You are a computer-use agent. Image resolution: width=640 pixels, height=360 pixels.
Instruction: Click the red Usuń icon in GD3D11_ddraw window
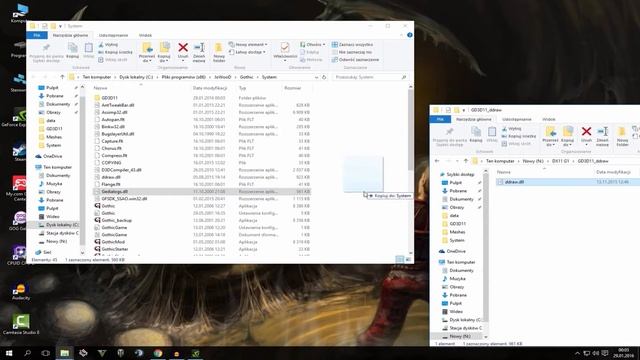pyautogui.click(x=587, y=131)
